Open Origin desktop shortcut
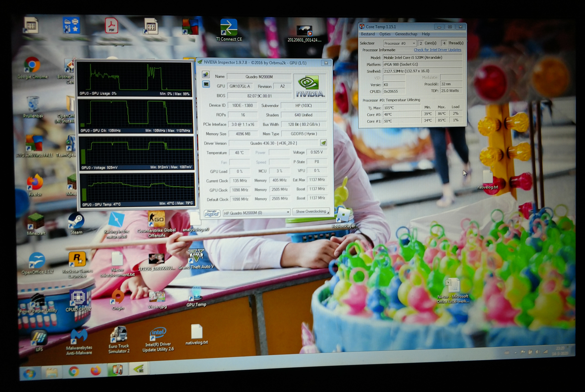Screen dimensions: 585x392 pos(118,299)
